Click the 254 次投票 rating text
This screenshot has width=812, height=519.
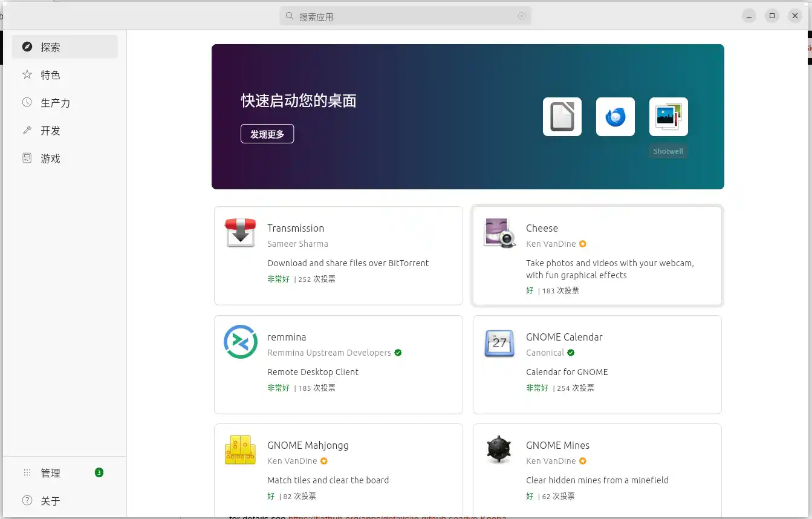[x=576, y=388]
